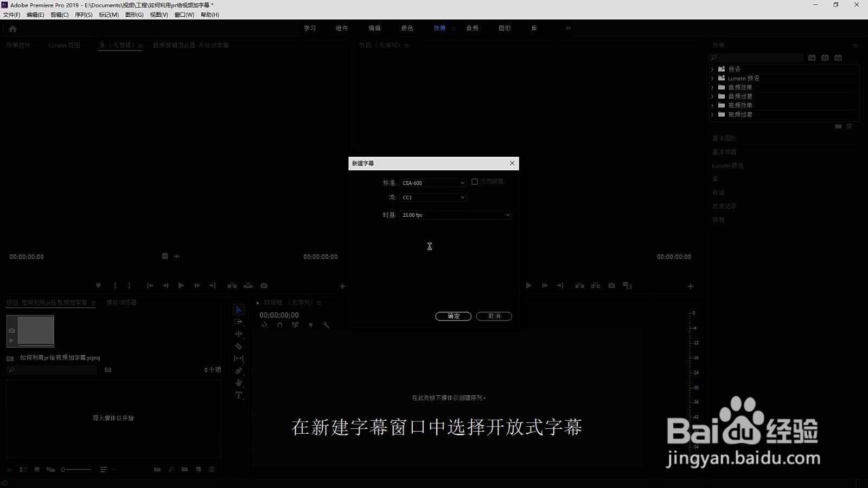868x488 pixels.
Task: Switch to 颜色 workspace tab
Action: click(x=407, y=28)
